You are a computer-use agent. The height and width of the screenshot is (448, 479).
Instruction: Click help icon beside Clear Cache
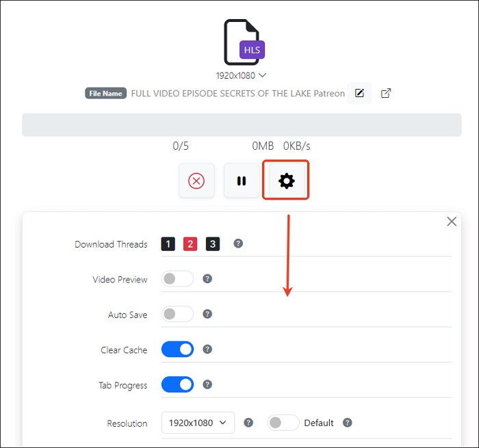click(207, 350)
